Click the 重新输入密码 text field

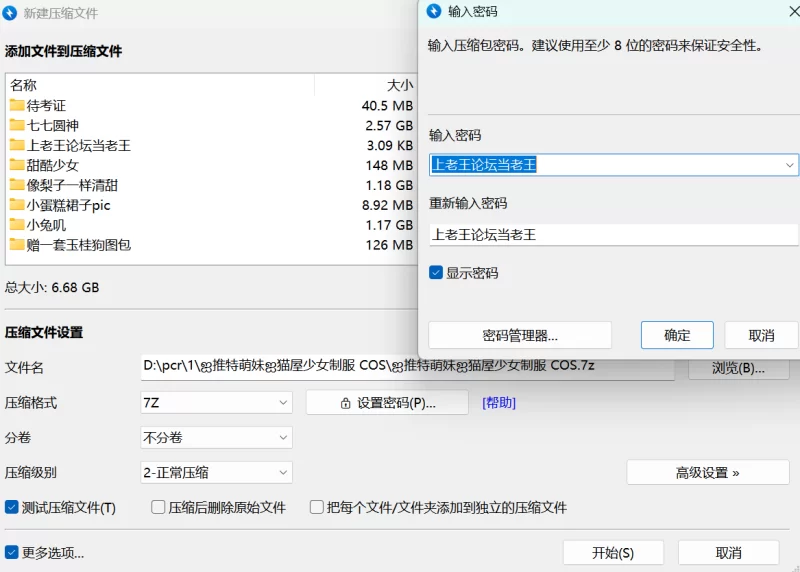pyautogui.click(x=613, y=235)
